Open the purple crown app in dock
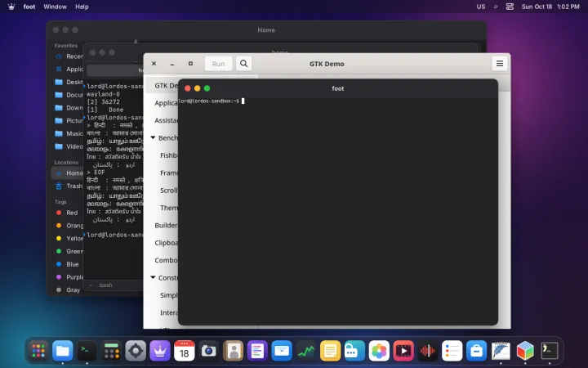The height and width of the screenshot is (368, 588). point(160,352)
